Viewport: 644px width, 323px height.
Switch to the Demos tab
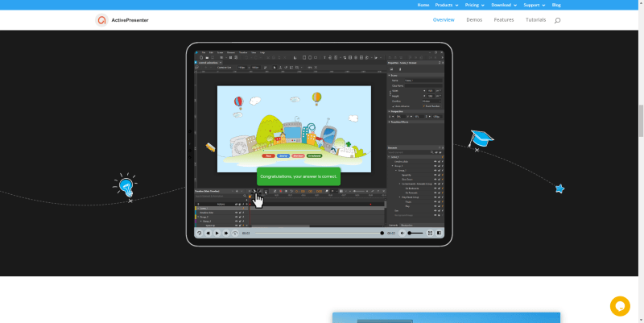pyautogui.click(x=474, y=19)
